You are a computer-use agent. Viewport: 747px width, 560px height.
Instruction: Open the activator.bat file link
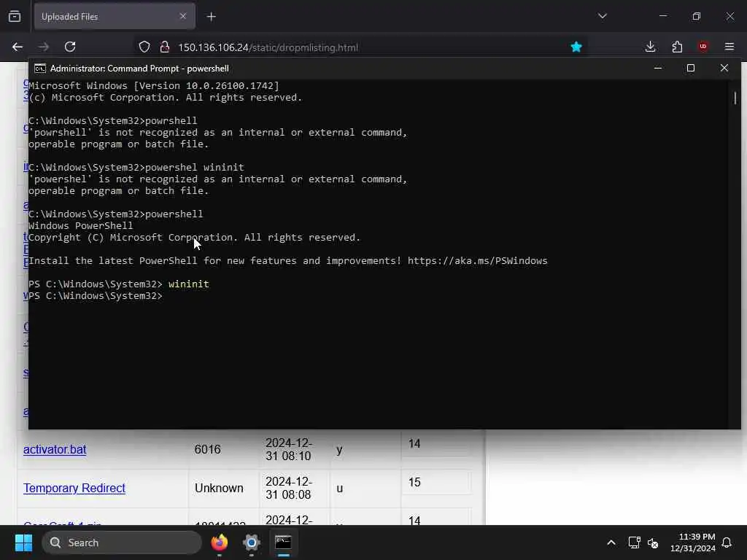(x=55, y=449)
